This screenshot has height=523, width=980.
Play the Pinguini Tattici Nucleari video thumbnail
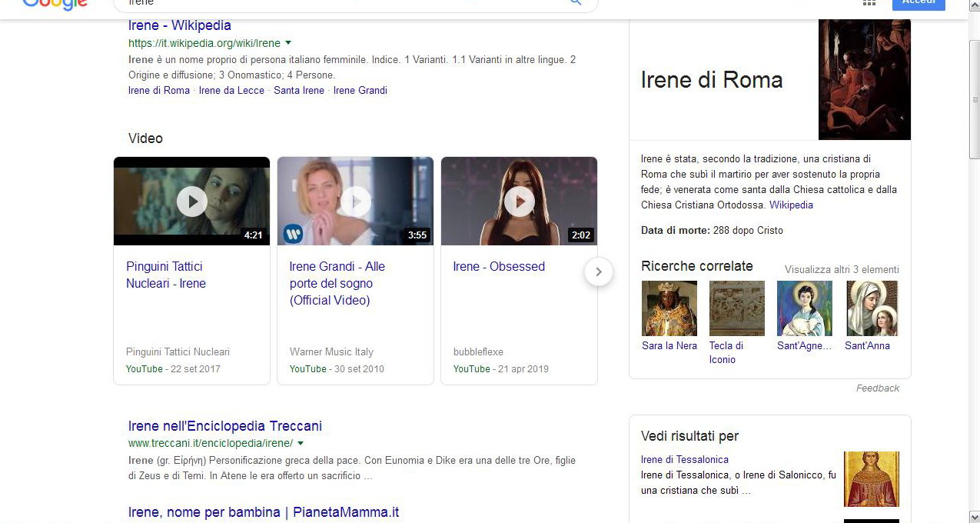click(x=191, y=201)
